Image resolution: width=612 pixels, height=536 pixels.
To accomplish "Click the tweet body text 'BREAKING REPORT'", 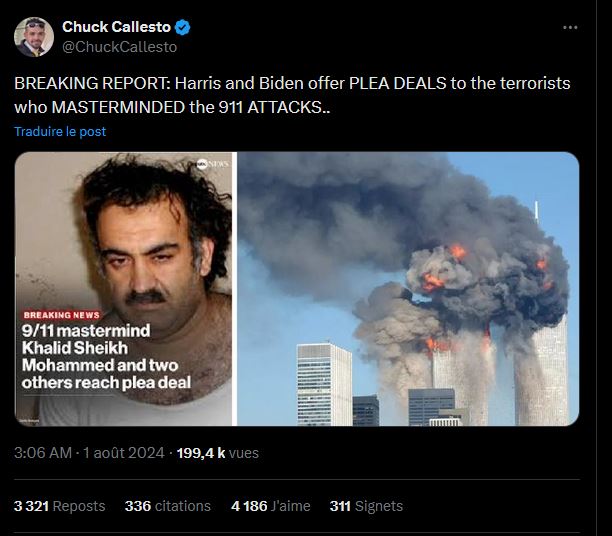I will (x=93, y=83).
